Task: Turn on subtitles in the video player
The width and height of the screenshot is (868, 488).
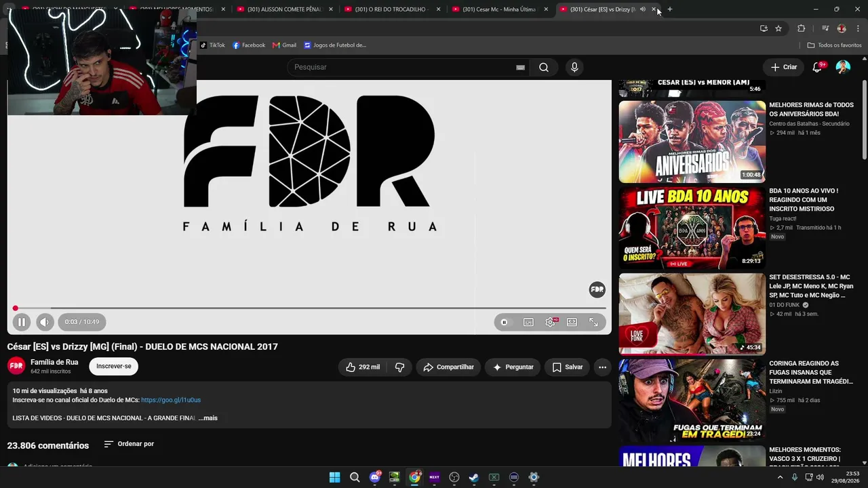Action: click(528, 323)
